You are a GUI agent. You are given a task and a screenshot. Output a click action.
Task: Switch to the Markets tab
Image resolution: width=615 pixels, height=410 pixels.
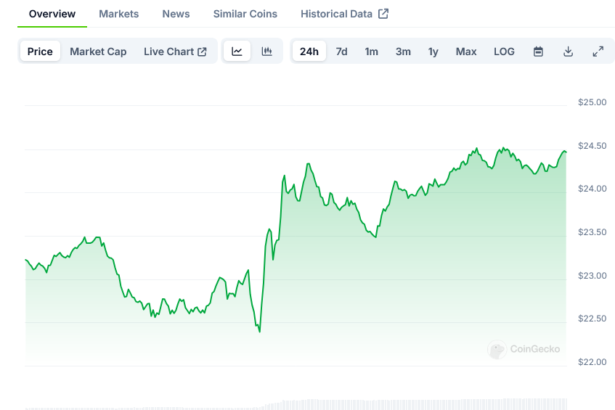pos(119,14)
